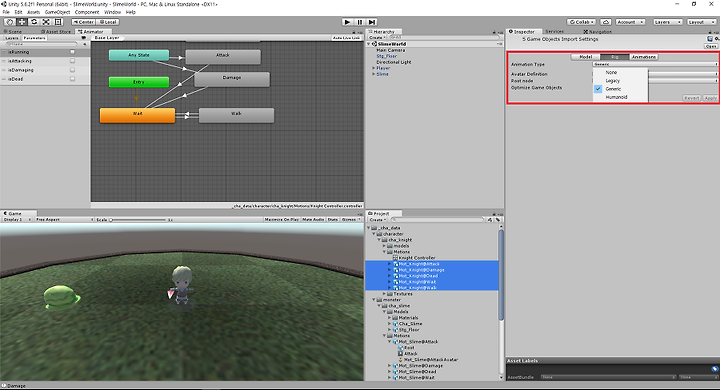Image resolution: width=720 pixels, height=390 pixels.
Task: Select the Entry node in Animator
Action: pos(139,82)
